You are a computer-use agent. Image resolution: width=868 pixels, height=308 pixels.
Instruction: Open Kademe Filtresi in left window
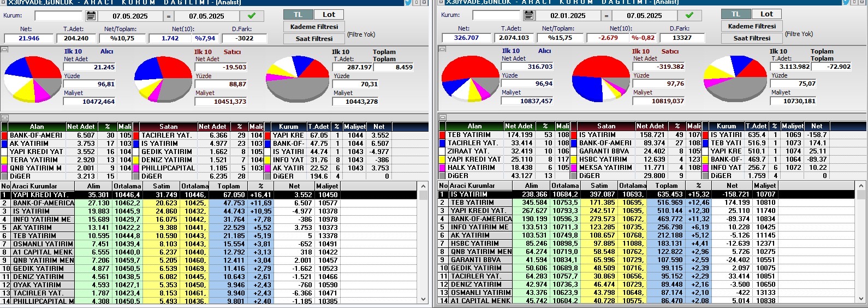pyautogui.click(x=314, y=26)
